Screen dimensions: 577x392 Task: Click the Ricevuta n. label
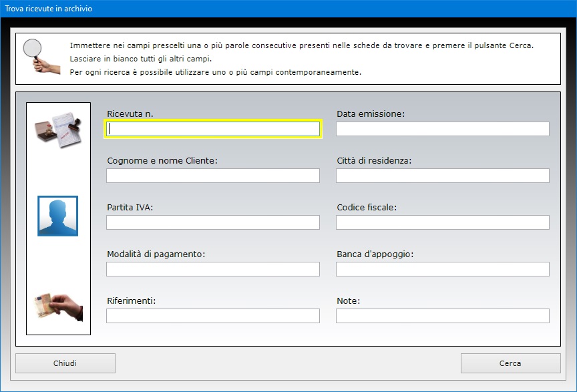pyautogui.click(x=130, y=114)
